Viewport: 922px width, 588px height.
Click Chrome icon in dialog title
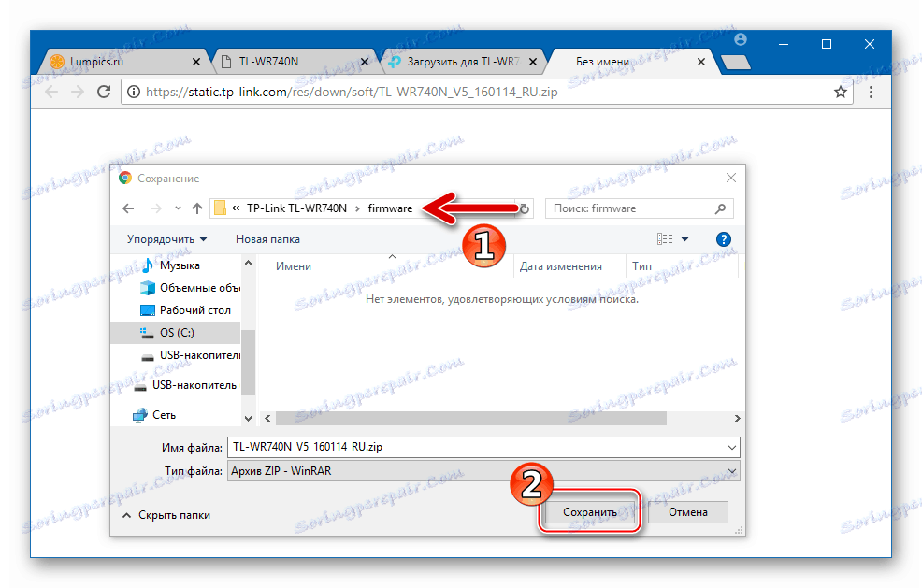125,178
